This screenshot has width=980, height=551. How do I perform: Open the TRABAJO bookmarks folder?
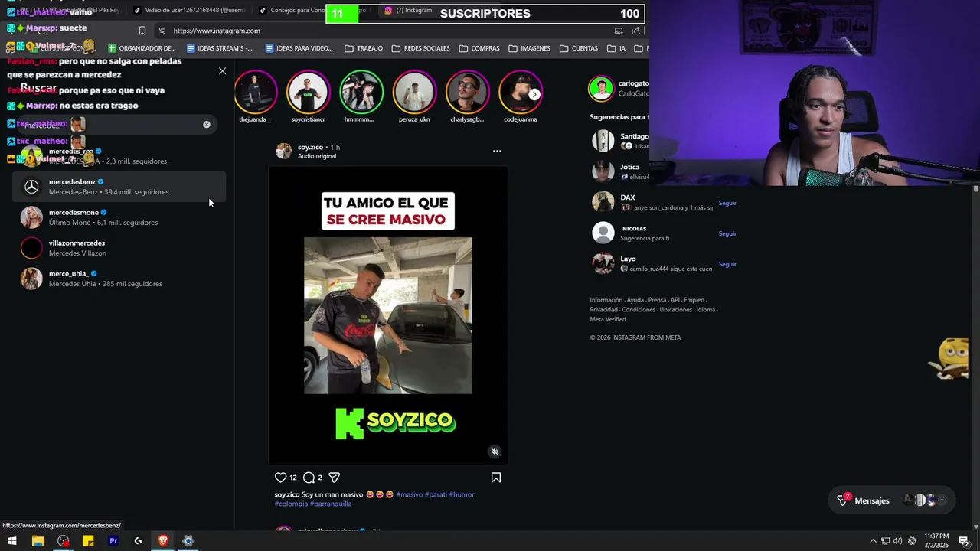pos(364,48)
